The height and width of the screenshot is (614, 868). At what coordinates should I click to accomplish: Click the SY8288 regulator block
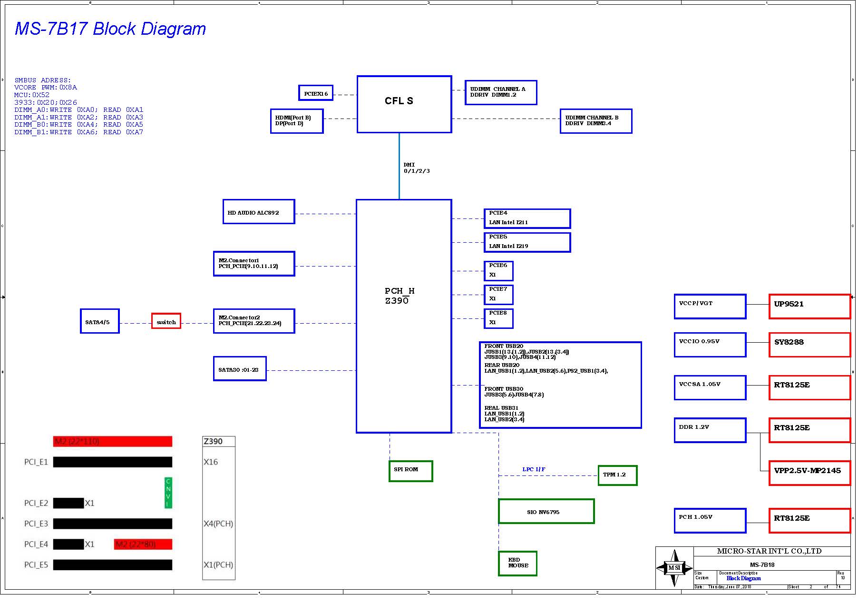tap(809, 345)
